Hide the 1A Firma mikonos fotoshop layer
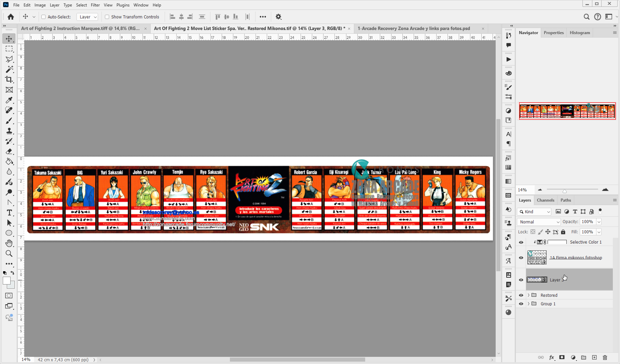 pyautogui.click(x=521, y=258)
